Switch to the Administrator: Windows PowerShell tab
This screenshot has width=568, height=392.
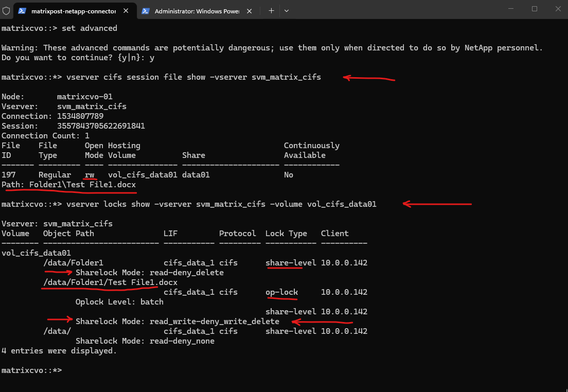pos(198,11)
